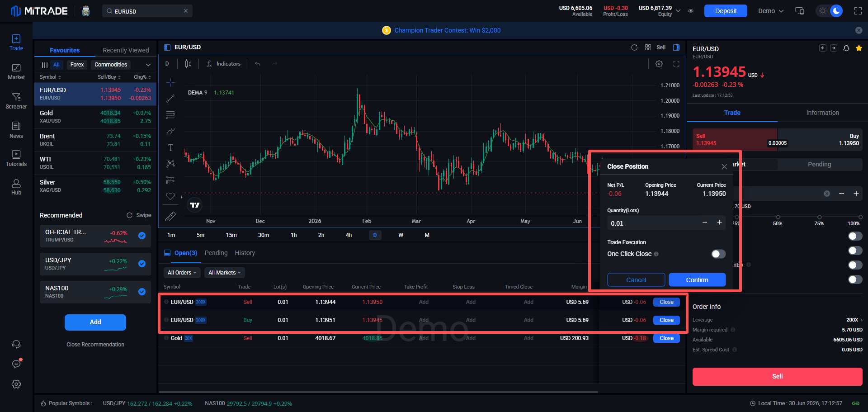The height and width of the screenshot is (412, 868).
Task: Undo the last chart action
Action: pyautogui.click(x=257, y=64)
